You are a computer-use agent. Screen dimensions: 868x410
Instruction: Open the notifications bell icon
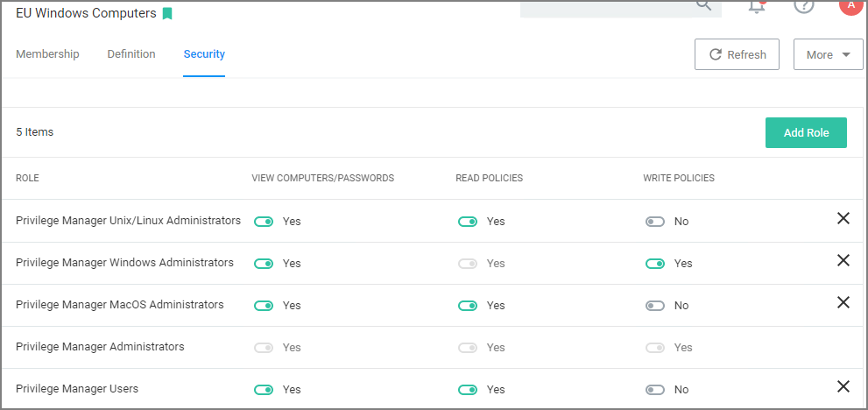[757, 5]
